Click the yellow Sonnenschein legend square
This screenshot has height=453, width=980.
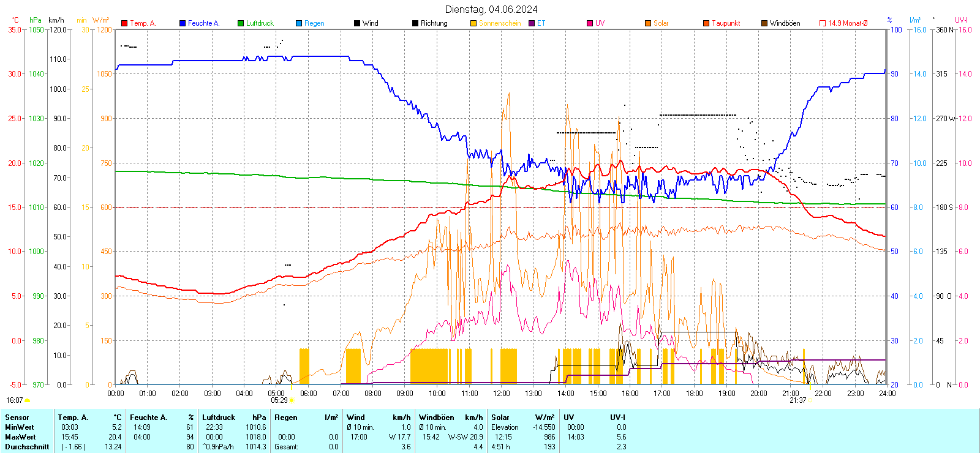pos(473,23)
